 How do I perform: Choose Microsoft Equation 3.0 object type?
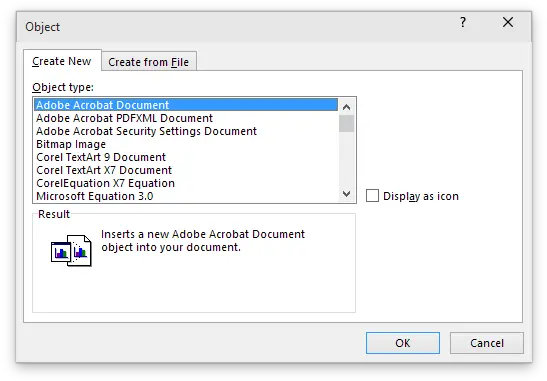(186, 196)
